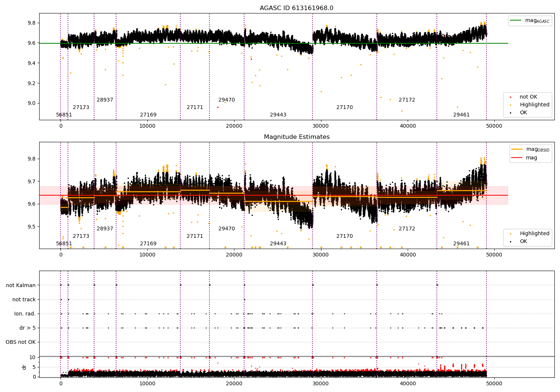
Task: Click y-tick '9.2' on the top plot
Action: coord(32,83)
